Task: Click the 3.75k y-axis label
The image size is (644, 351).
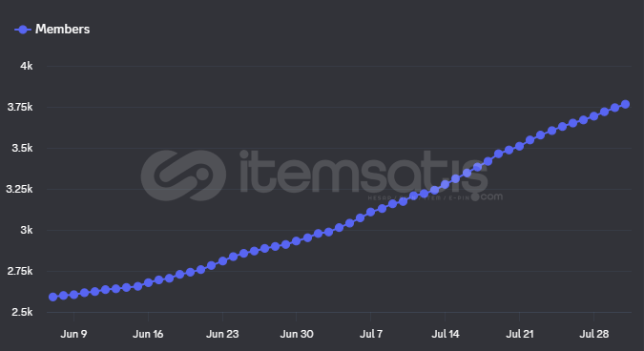Action: [x=20, y=107]
